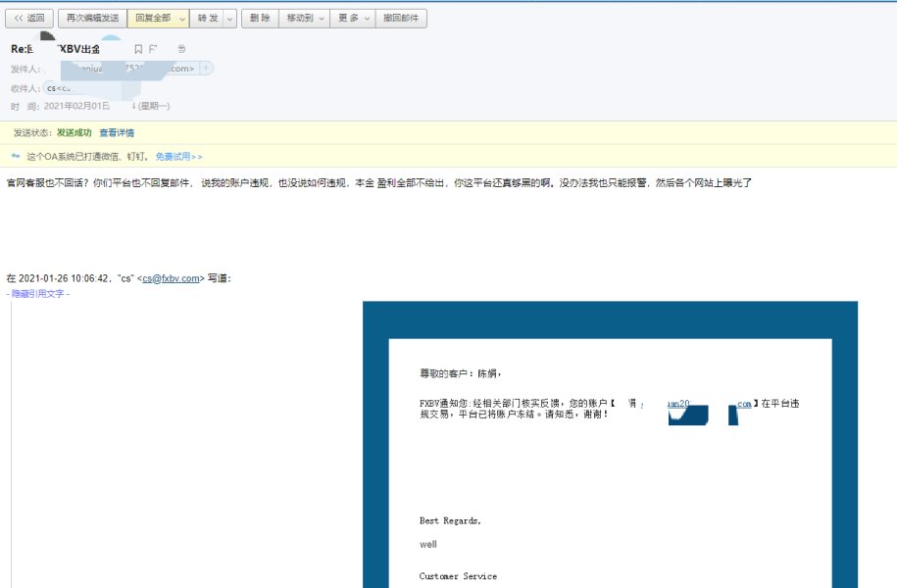
Task: Click the FXBV出金 subject line
Action: click(x=56, y=49)
